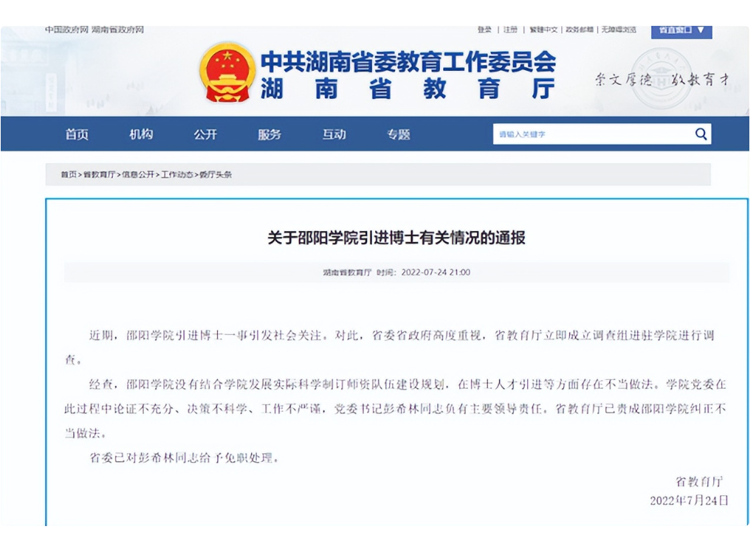This screenshot has width=756, height=535.
Task: Open the 服务 navigation menu item
Action: pyautogui.click(x=269, y=134)
